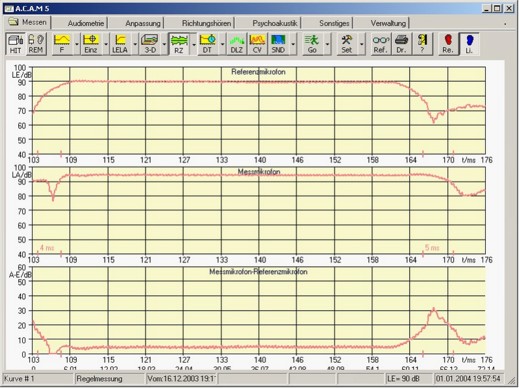The image size is (519, 388).
Task: Expand the dropdown arrow next to Einz
Action: [106, 44]
